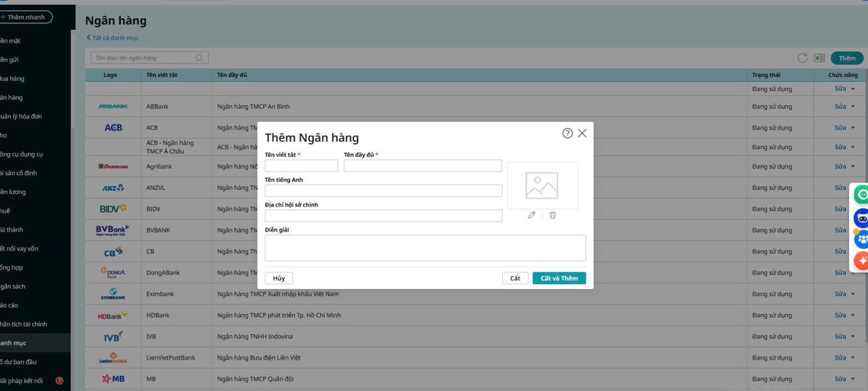Focus the Diễn giải text area
Viewport: 868px width, 391px height.
tap(425, 248)
